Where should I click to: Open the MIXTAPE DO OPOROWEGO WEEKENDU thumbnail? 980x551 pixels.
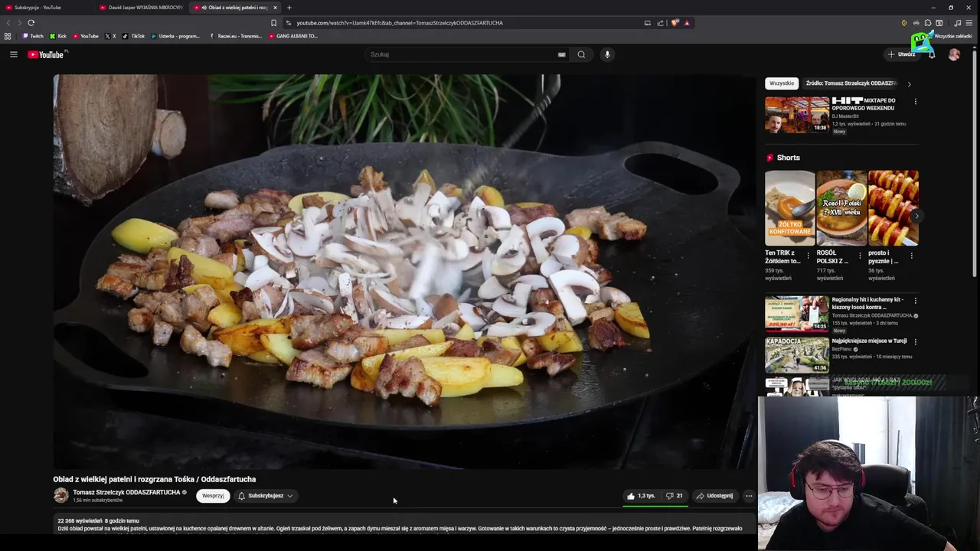(x=797, y=115)
